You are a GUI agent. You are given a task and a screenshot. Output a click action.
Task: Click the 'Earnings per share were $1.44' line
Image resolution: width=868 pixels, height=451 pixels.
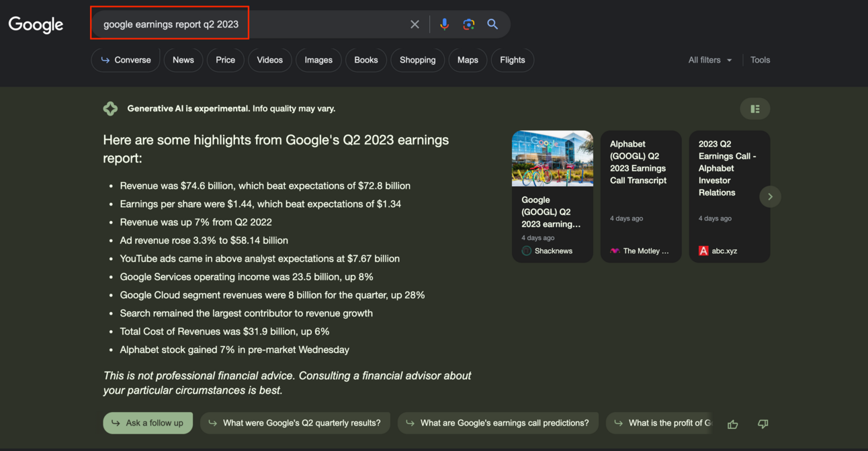[x=260, y=204]
